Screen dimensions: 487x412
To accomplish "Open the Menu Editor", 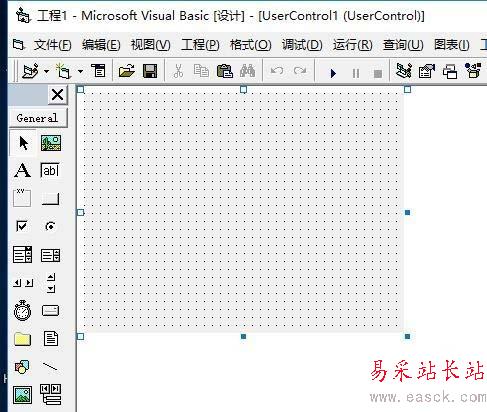I will pyautogui.click(x=99, y=71).
